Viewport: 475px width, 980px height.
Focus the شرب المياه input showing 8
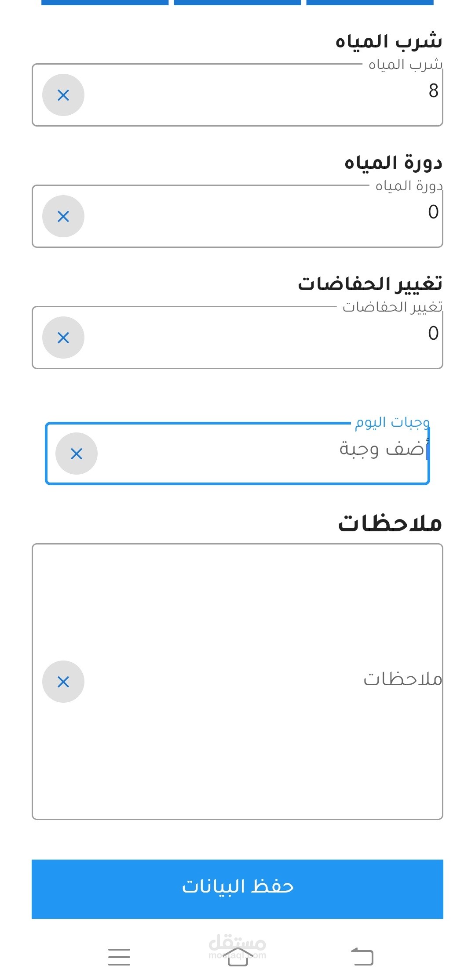point(264,95)
